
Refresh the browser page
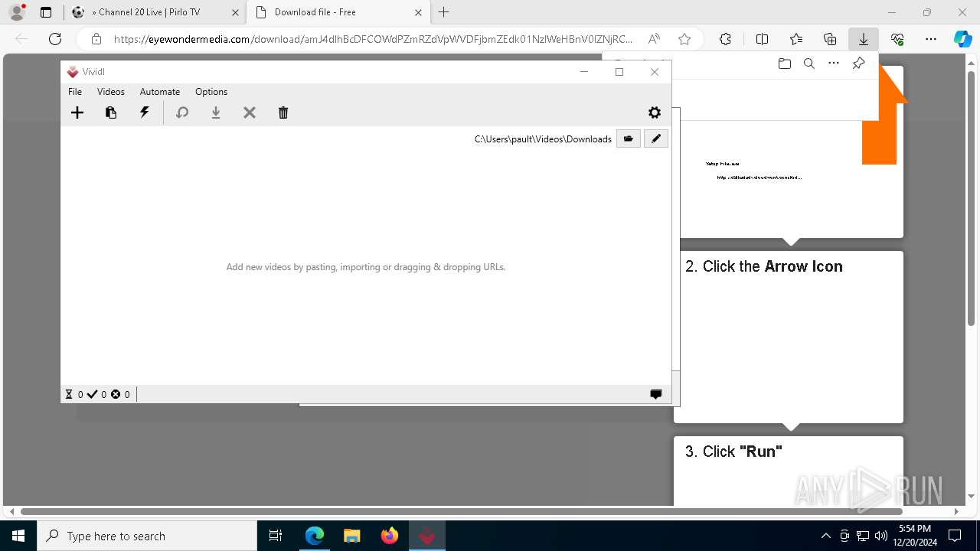55,39
